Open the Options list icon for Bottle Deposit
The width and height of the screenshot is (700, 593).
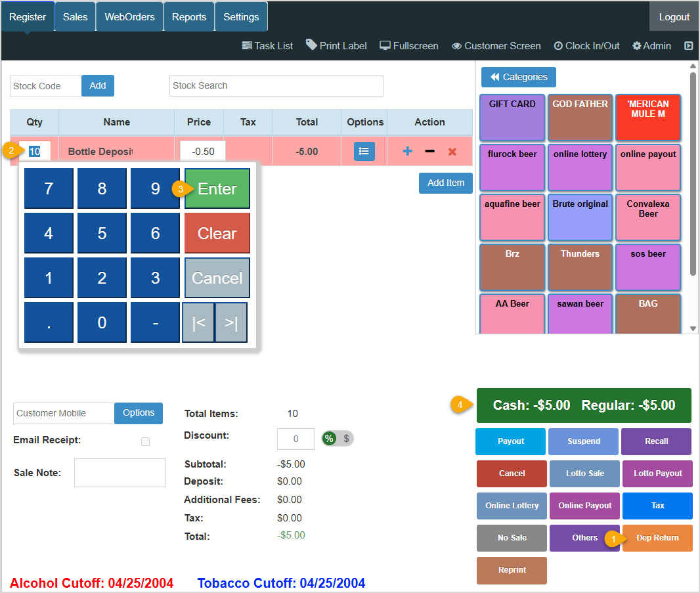coord(364,151)
